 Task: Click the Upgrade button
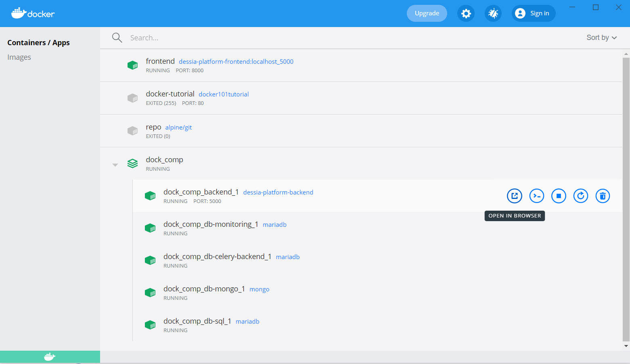point(427,13)
